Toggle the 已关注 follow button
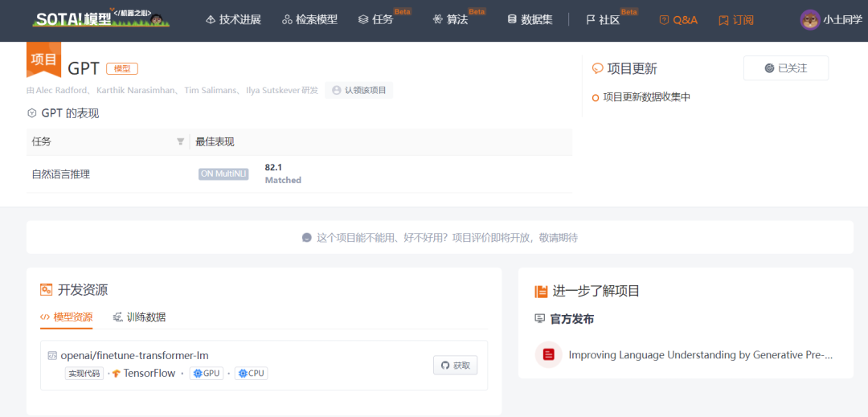The image size is (868, 417). click(x=785, y=68)
